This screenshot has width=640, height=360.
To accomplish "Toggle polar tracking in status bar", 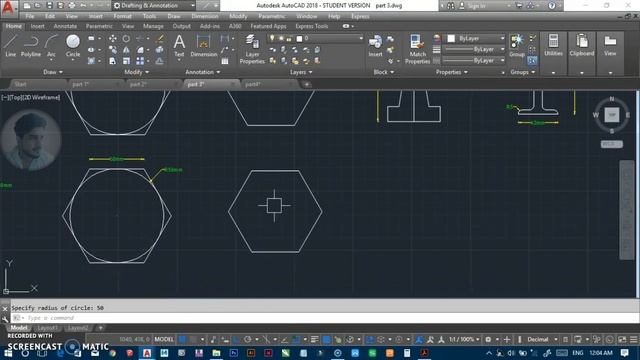I will (x=247, y=339).
